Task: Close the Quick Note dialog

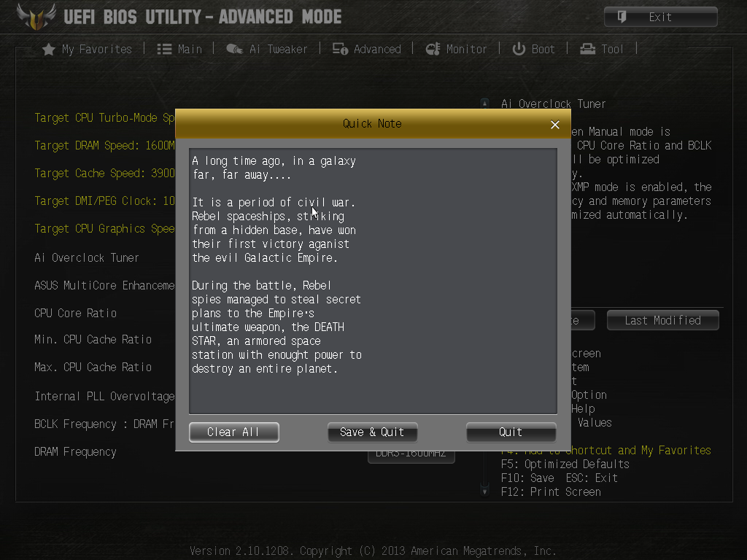Action: pyautogui.click(x=555, y=125)
